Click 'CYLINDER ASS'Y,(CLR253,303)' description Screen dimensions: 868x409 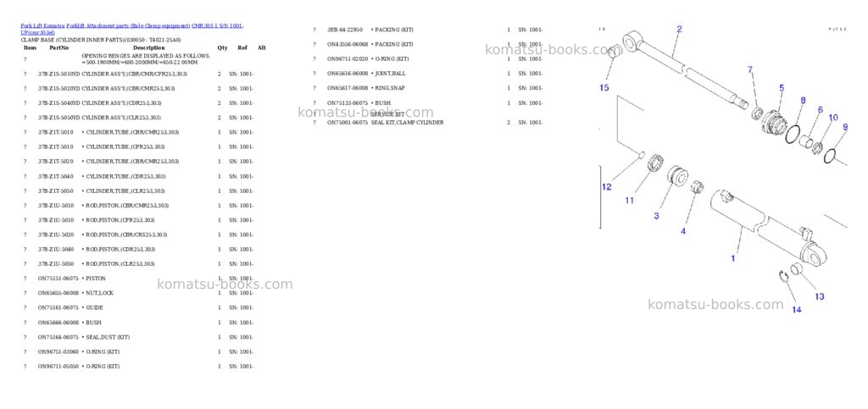tap(122, 118)
